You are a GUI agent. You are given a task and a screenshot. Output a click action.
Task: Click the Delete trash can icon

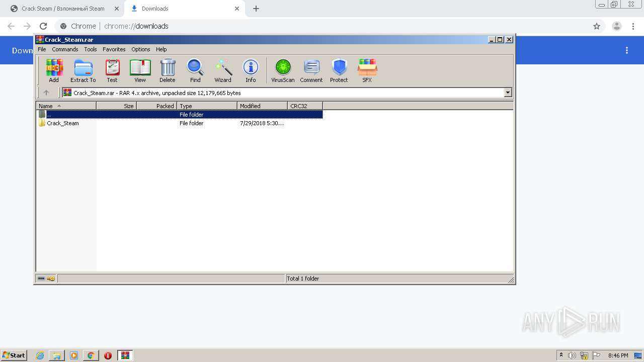click(x=168, y=70)
